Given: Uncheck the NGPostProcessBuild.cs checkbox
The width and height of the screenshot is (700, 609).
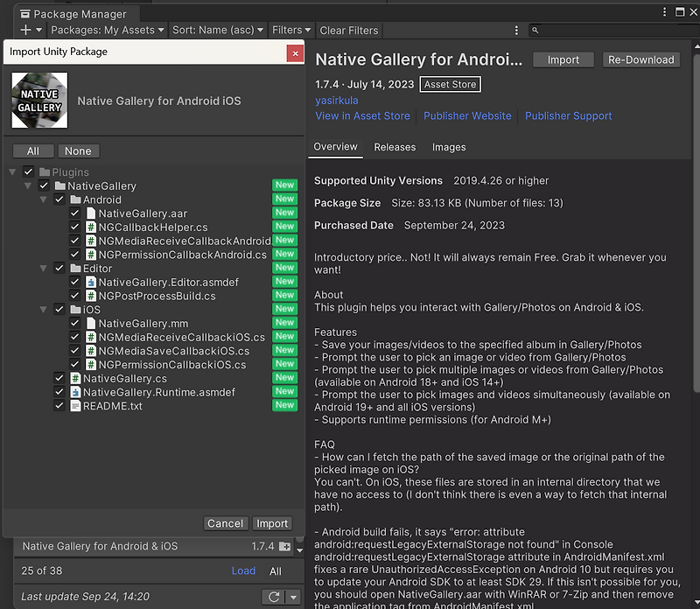Looking at the screenshot, I should coord(75,296).
